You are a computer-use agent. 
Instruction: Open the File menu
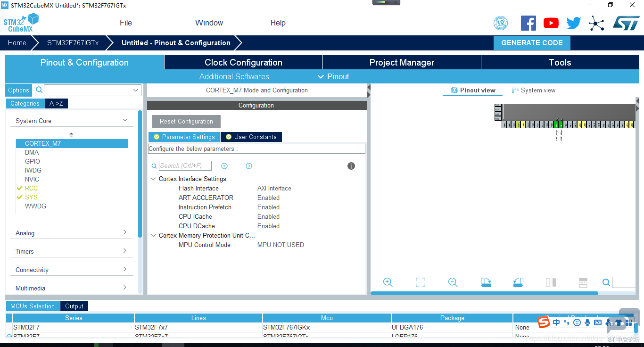click(x=126, y=23)
